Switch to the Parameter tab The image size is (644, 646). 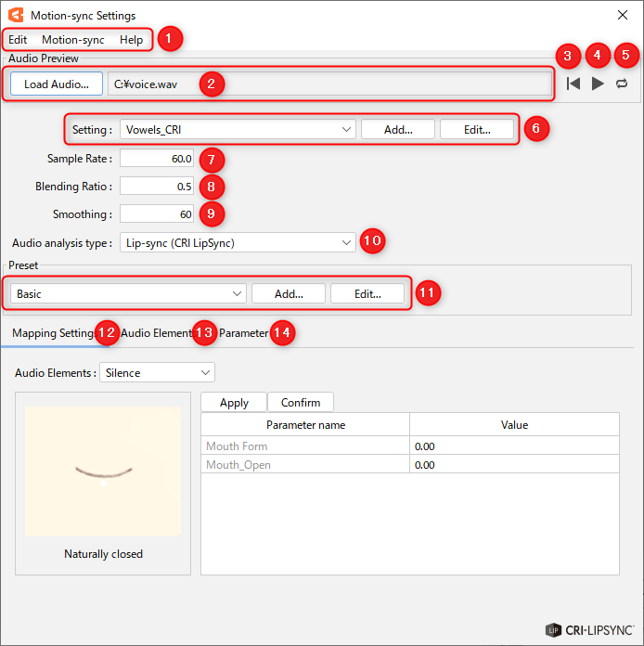(x=244, y=333)
